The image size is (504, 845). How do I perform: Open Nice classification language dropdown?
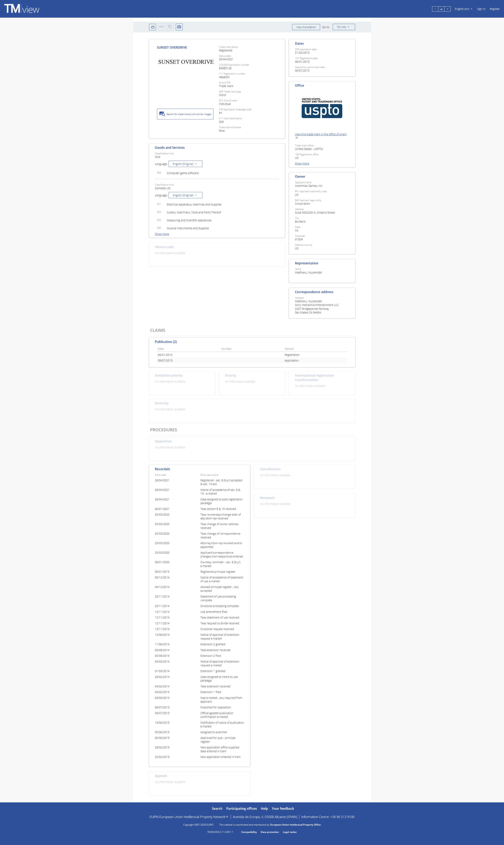186,164
